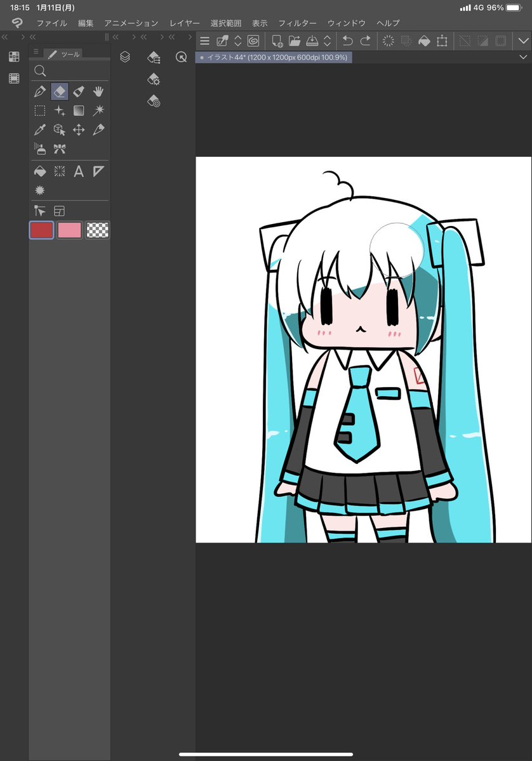Open the canvas tab dropdown chevron

(x=522, y=58)
